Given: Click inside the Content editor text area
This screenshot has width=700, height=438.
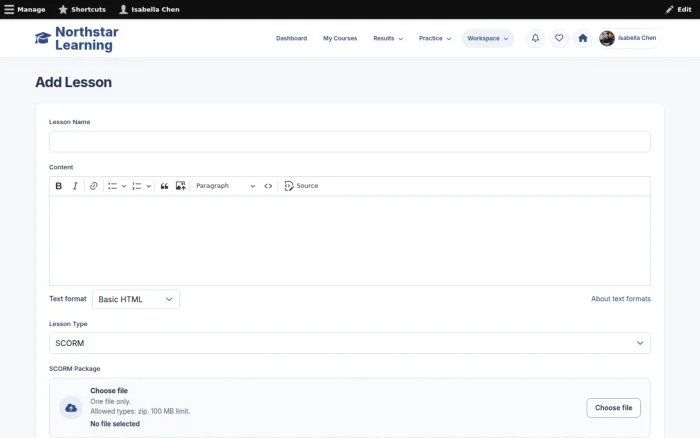Looking at the screenshot, I should pos(350,241).
